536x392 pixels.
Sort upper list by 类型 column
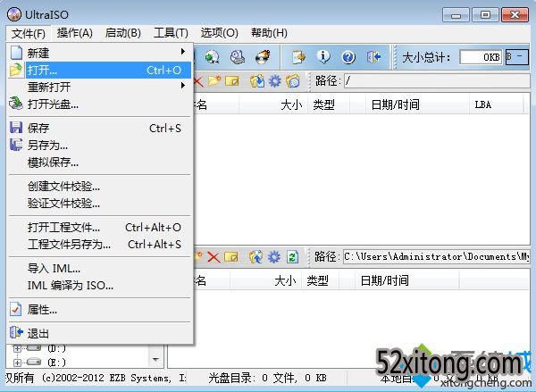(329, 104)
